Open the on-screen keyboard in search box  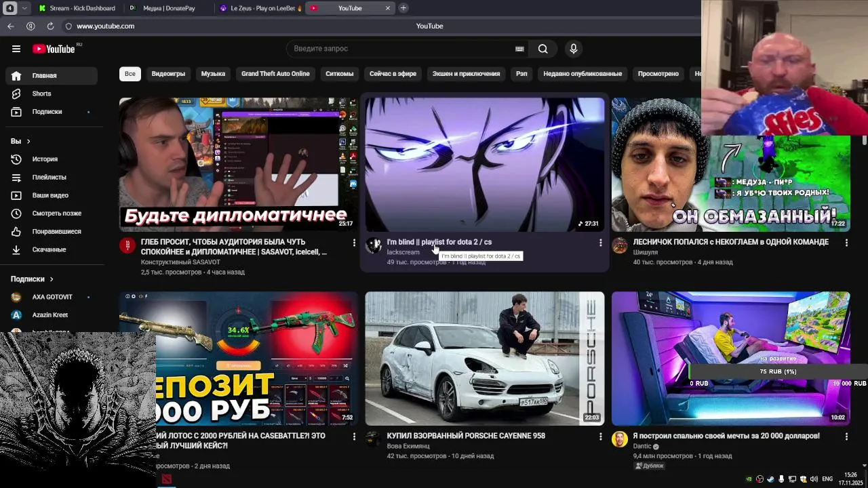tap(519, 49)
